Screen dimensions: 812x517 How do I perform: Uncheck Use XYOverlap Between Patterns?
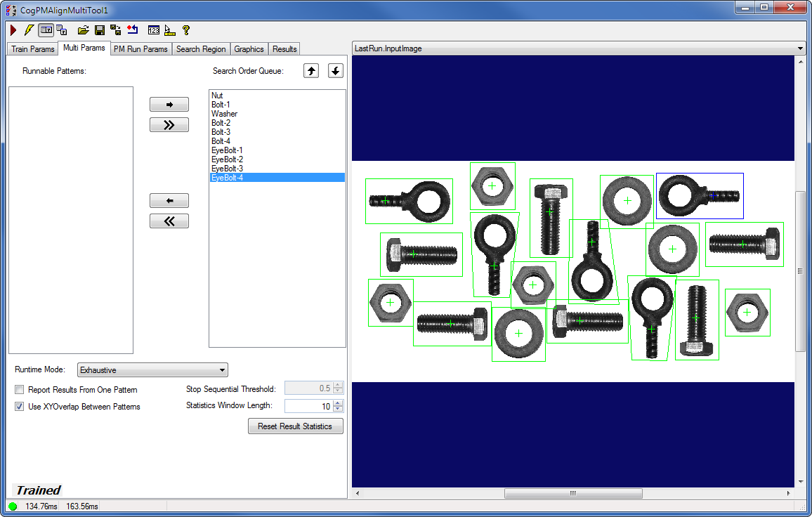coord(20,407)
